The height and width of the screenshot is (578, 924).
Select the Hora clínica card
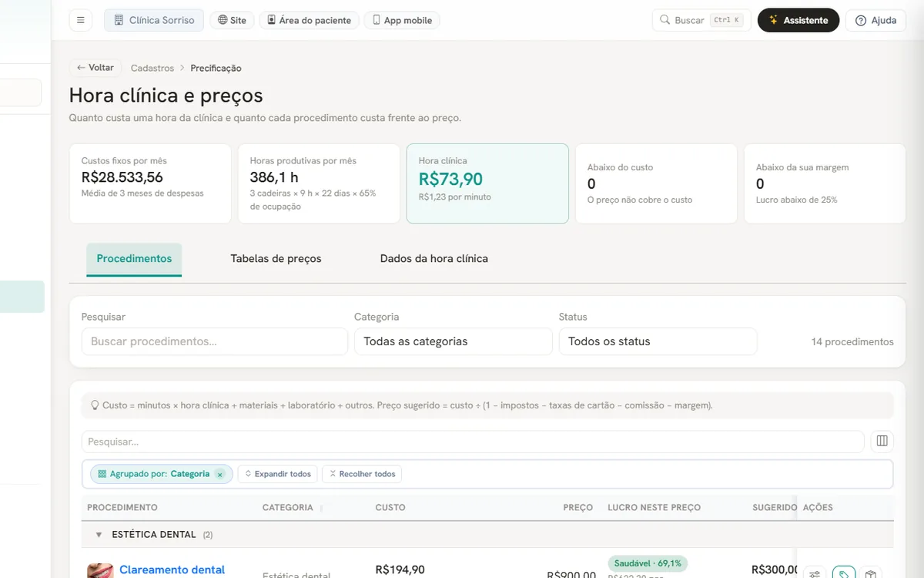click(487, 183)
